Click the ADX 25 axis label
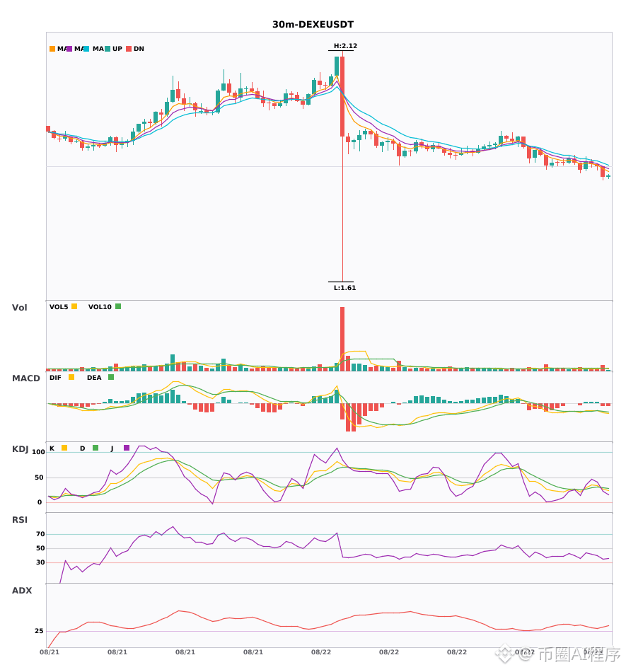This screenshot has width=626, height=672. (39, 631)
